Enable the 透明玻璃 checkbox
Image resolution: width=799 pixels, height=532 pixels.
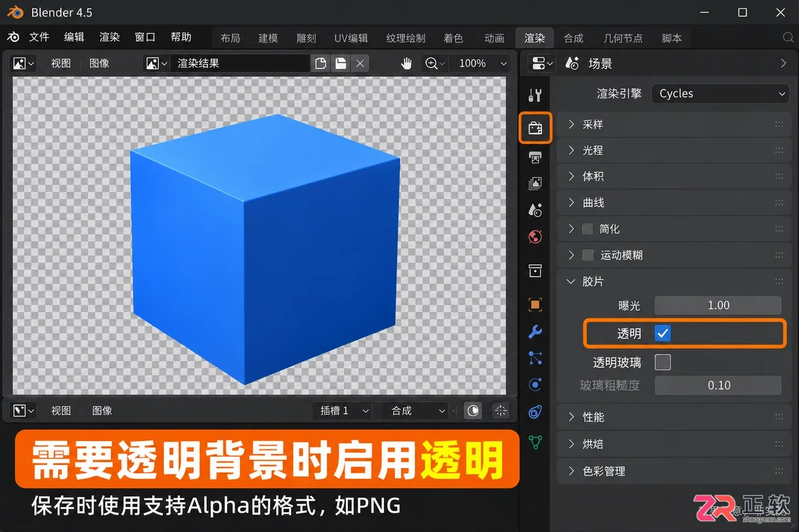(663, 362)
